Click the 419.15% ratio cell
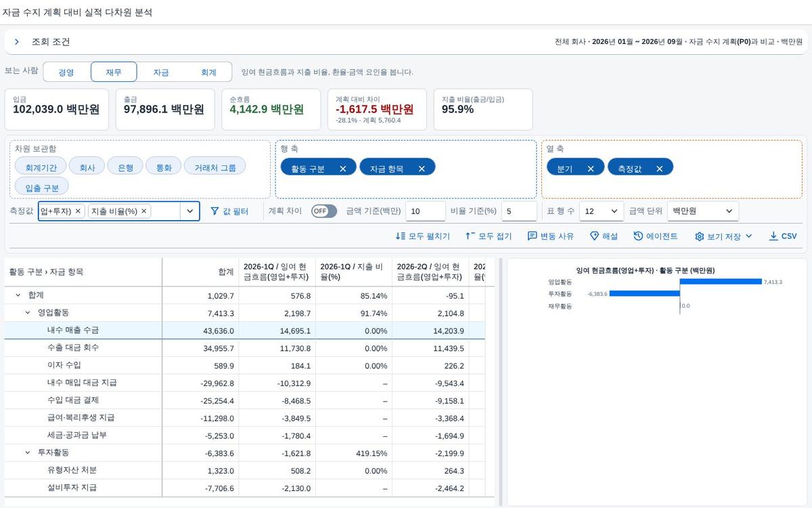Screen dimensions: 812x508 point(353,453)
